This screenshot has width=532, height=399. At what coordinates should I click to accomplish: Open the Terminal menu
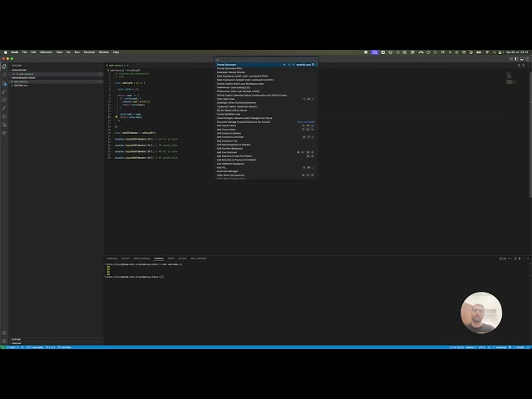(89, 52)
